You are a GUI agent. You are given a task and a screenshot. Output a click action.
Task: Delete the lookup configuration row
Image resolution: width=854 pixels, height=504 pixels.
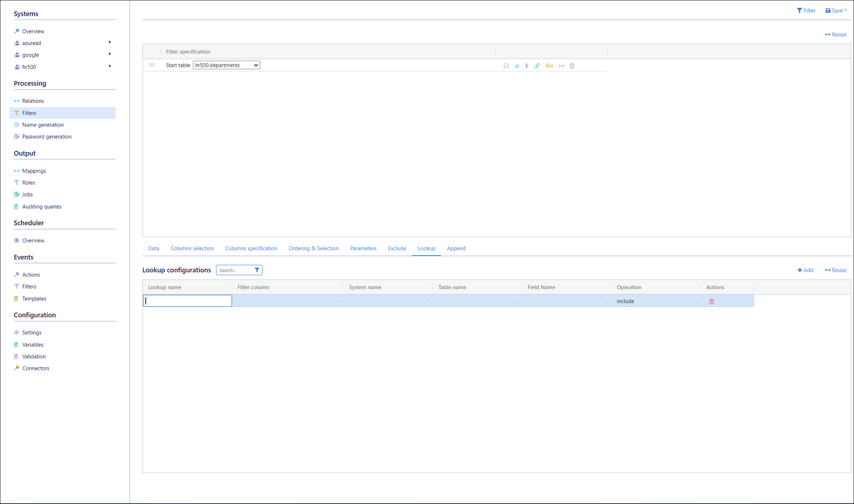pos(712,301)
